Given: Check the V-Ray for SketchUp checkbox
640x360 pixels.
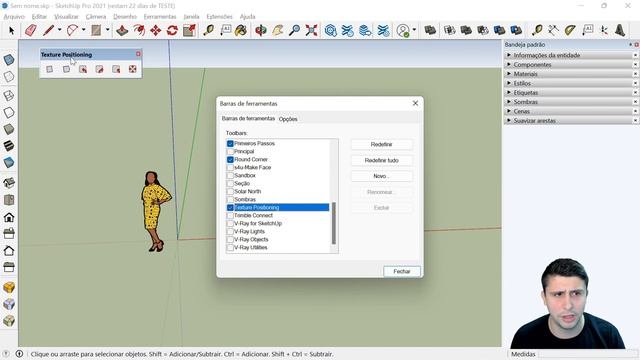Looking at the screenshot, I should click(x=230, y=223).
